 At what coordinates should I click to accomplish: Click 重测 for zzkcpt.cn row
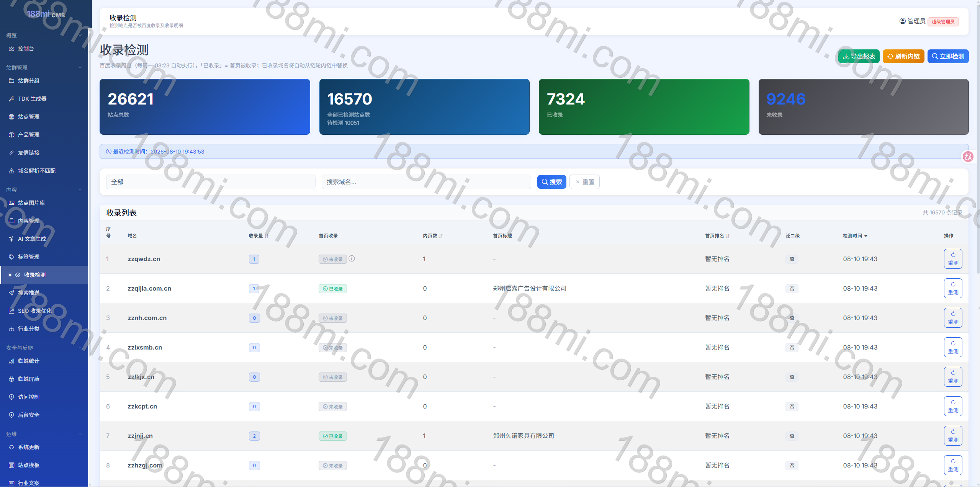click(953, 407)
